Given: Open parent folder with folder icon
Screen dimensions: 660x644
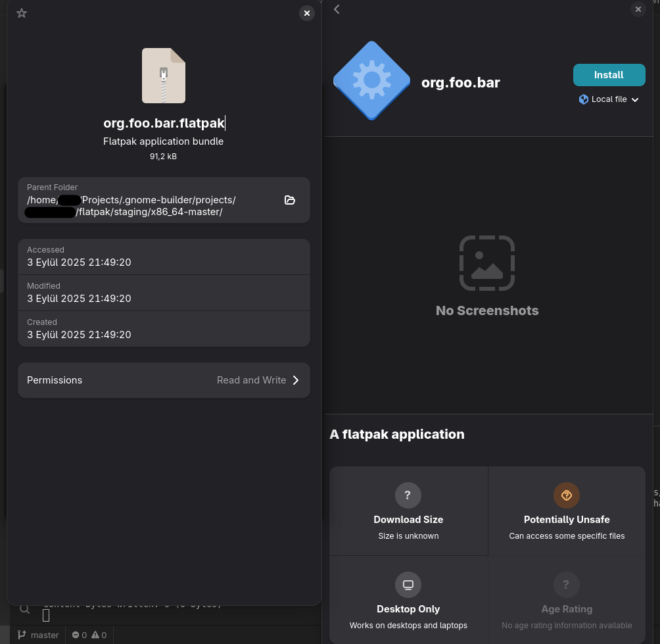Looking at the screenshot, I should 290,200.
